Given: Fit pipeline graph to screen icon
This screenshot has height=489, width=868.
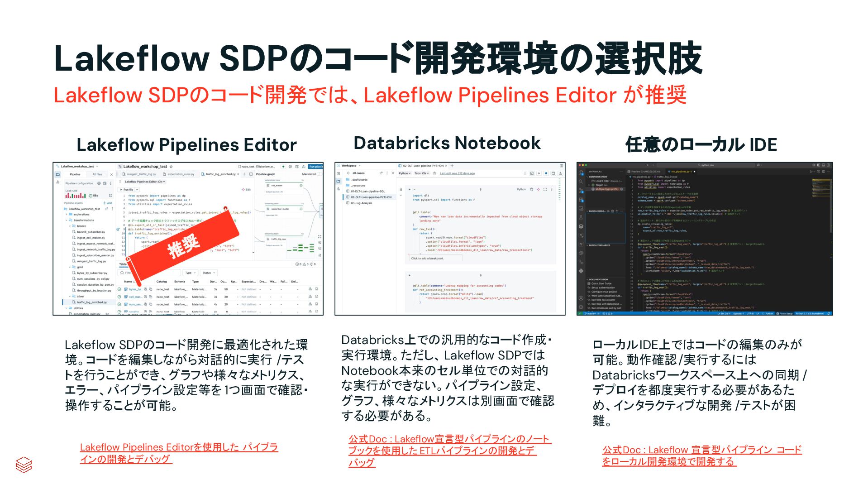Looking at the screenshot, I should (x=320, y=237).
